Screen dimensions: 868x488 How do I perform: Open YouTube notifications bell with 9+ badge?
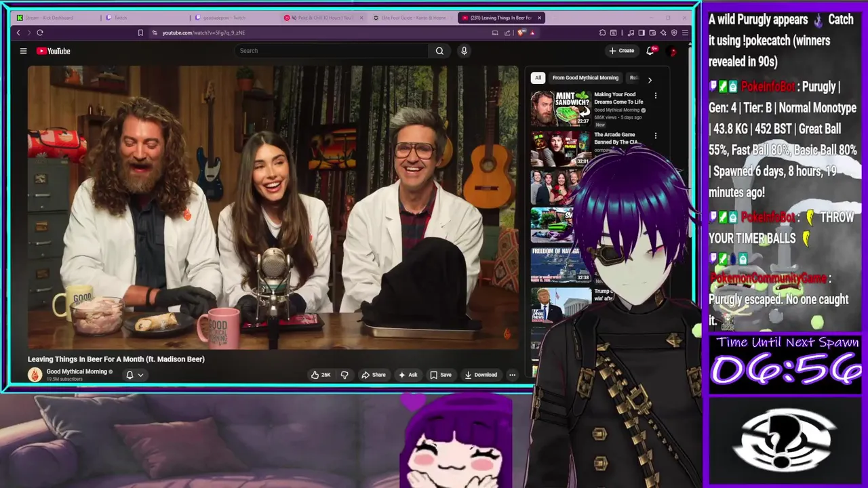pos(650,51)
